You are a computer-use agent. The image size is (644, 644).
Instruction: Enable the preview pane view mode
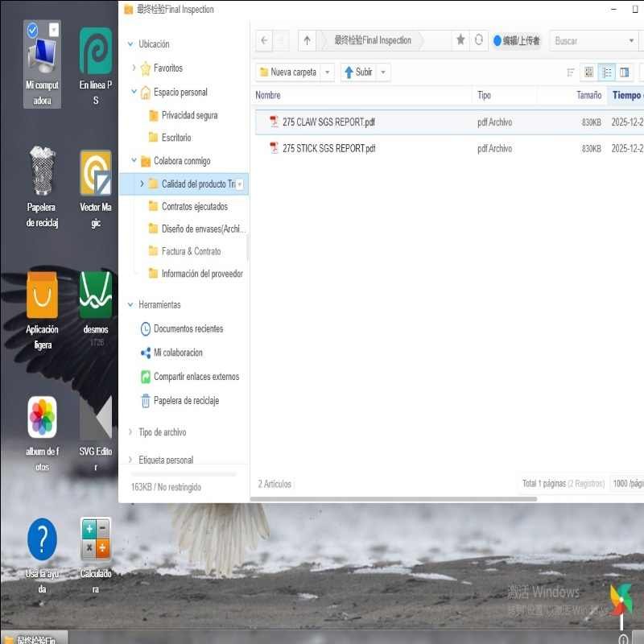coord(625,72)
